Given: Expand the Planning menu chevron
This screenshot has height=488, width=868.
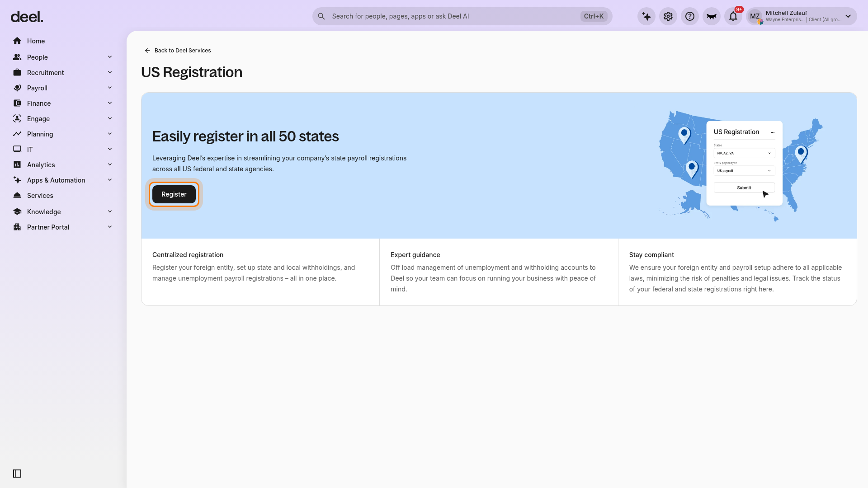Looking at the screenshot, I should [x=110, y=134].
